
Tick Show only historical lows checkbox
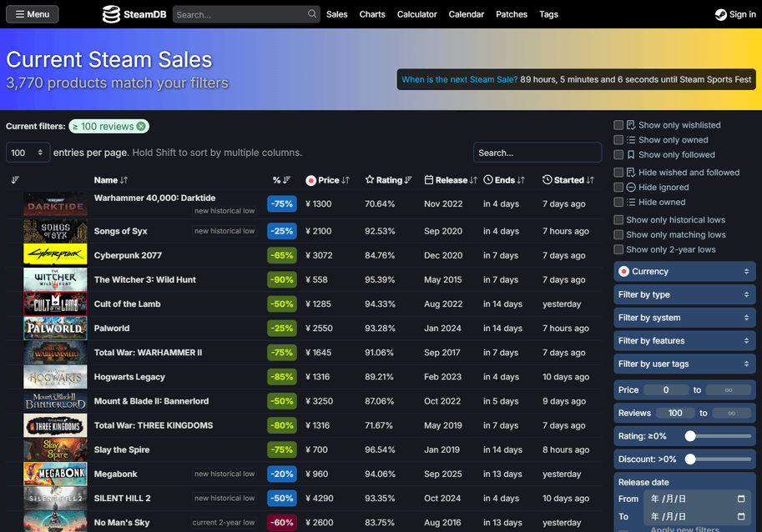[618, 220]
